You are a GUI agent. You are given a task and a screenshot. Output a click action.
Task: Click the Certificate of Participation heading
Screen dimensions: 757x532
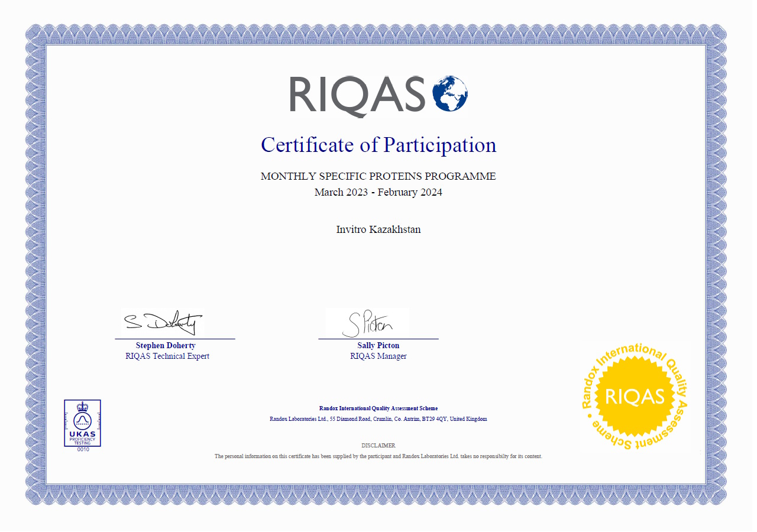378,145
